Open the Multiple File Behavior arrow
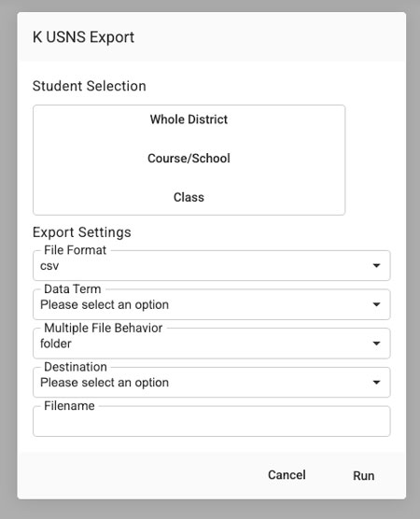 coord(376,344)
